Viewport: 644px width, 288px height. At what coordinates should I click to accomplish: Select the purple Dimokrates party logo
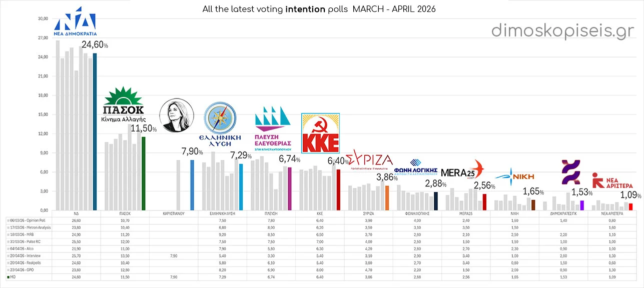pyautogui.click(x=570, y=172)
